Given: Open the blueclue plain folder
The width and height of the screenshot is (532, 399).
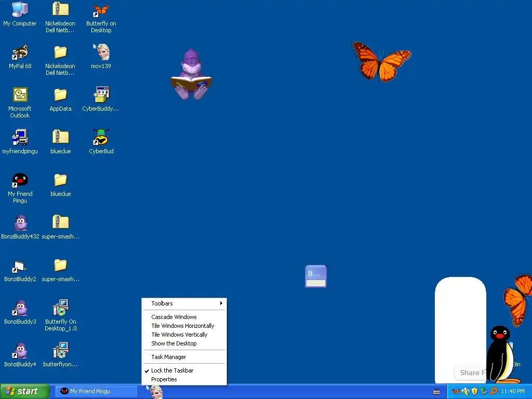Looking at the screenshot, I should point(60,184).
